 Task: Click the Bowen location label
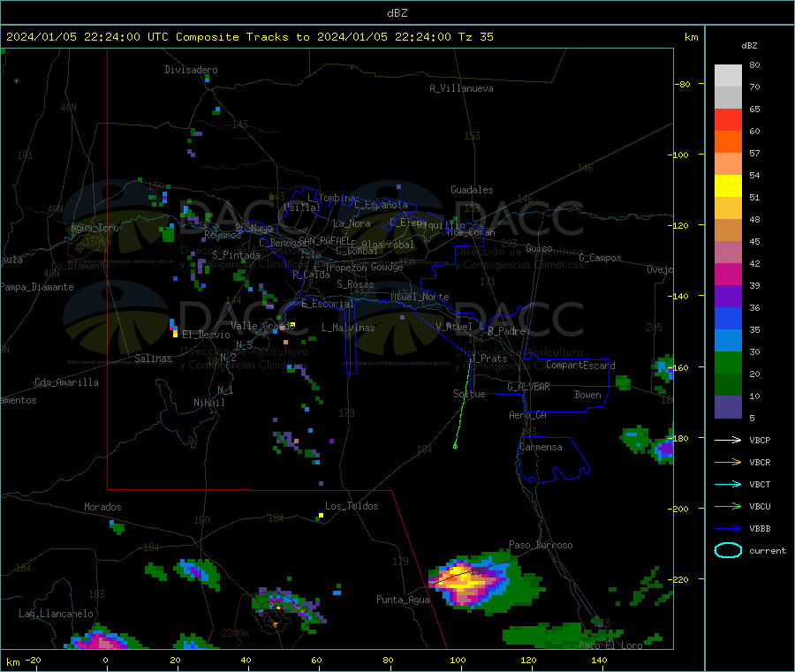pos(587,396)
